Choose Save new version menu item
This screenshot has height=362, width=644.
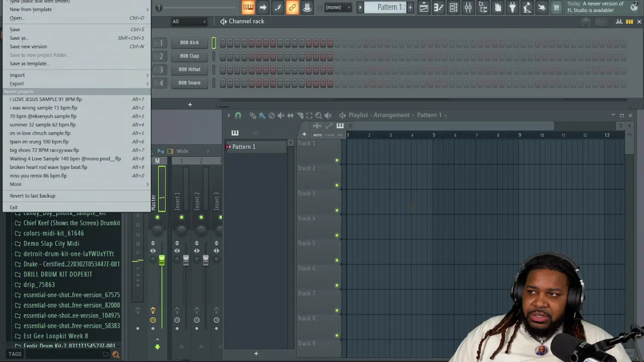point(76,47)
